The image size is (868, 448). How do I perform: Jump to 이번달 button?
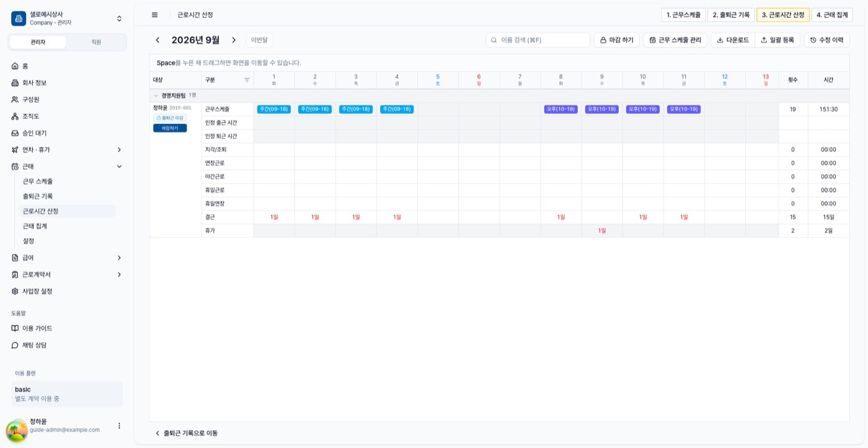point(259,40)
